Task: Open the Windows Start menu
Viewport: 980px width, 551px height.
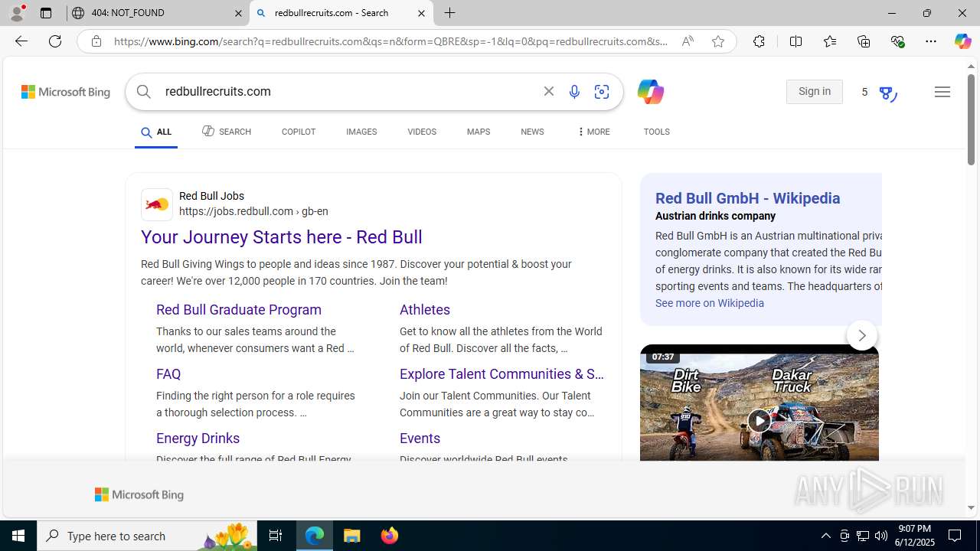Action: coord(18,536)
